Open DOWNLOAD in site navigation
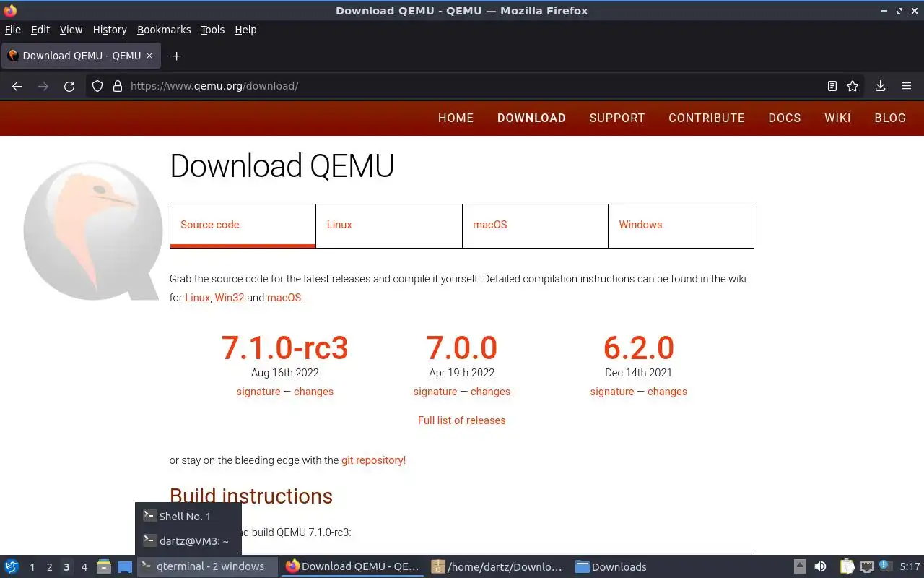 531,118
